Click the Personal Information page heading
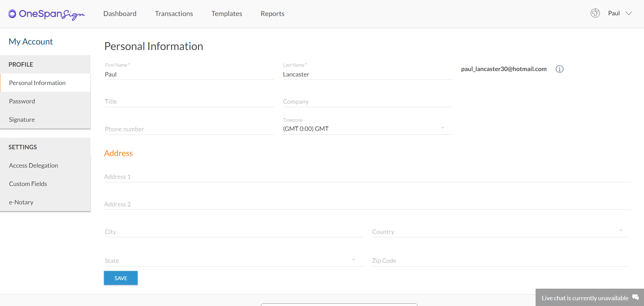This screenshot has height=306, width=644. pos(154,46)
